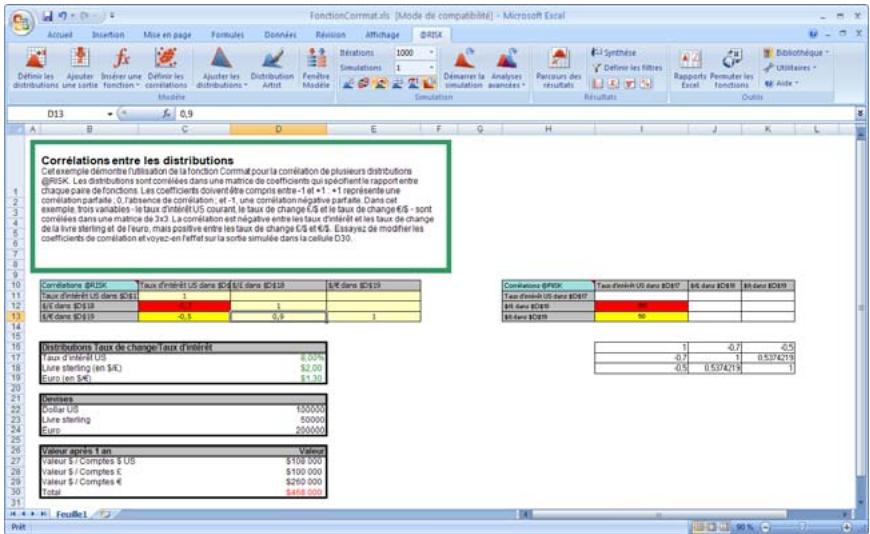Click Démarrer la simulation button
Viewport: 870px width, 534px height.
coord(461,62)
